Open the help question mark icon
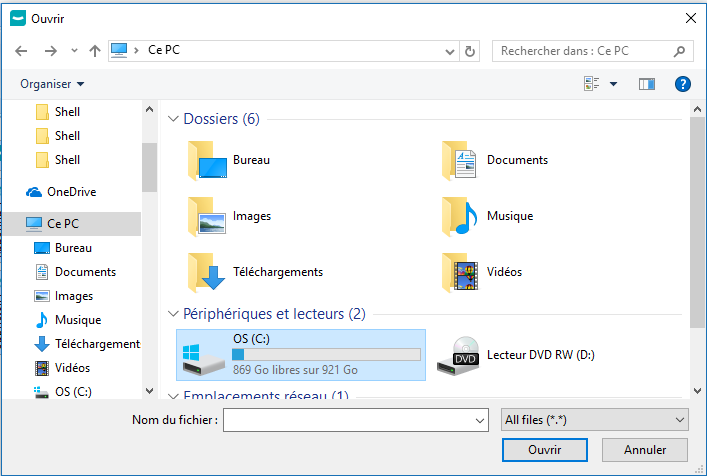The width and height of the screenshot is (707, 476). coord(683,84)
